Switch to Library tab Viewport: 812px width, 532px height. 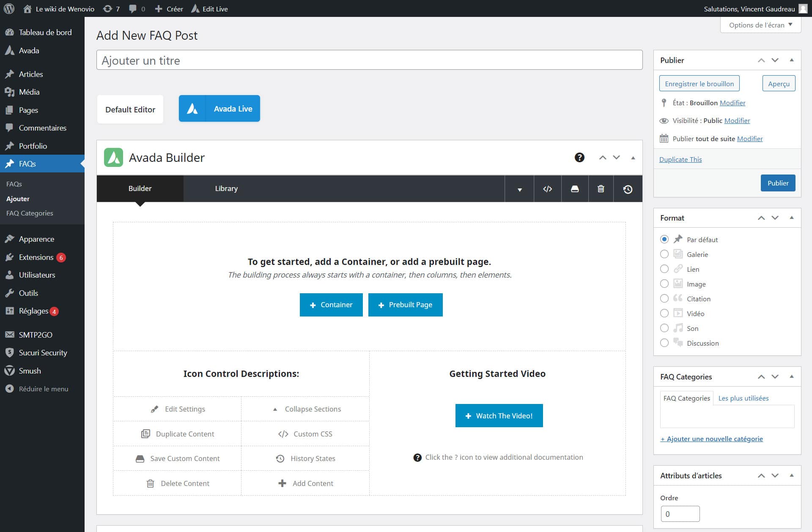pos(226,188)
